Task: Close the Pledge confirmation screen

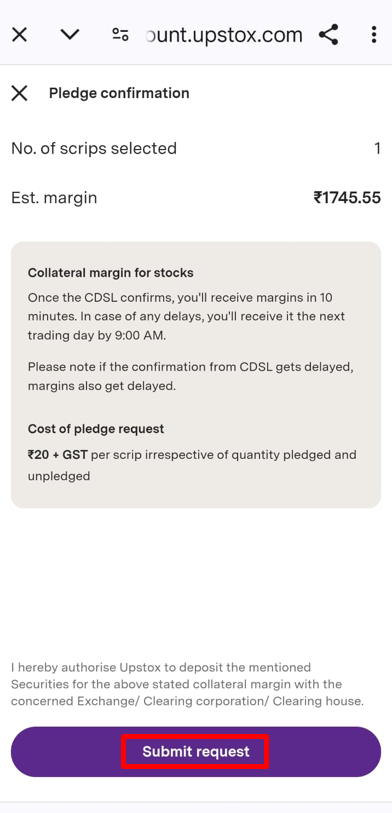Action: tap(19, 93)
